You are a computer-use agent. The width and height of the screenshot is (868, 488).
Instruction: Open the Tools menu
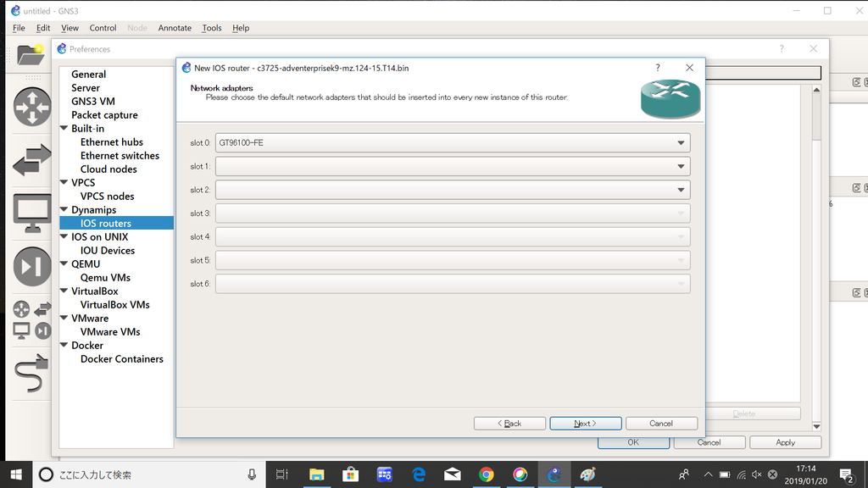pyautogui.click(x=211, y=28)
